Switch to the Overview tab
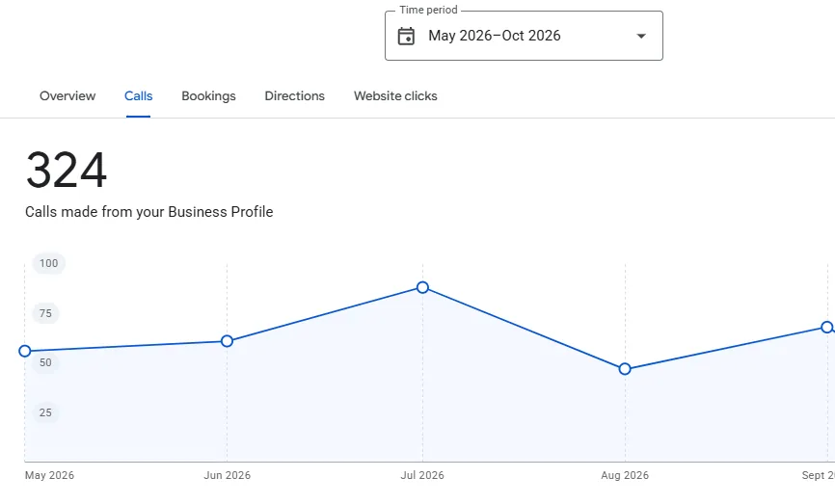The image size is (835, 504). (67, 95)
